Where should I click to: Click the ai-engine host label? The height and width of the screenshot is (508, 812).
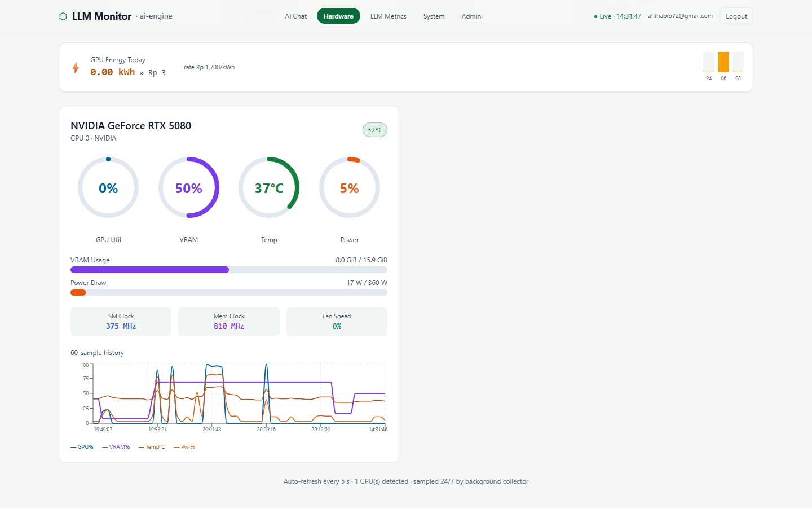156,16
